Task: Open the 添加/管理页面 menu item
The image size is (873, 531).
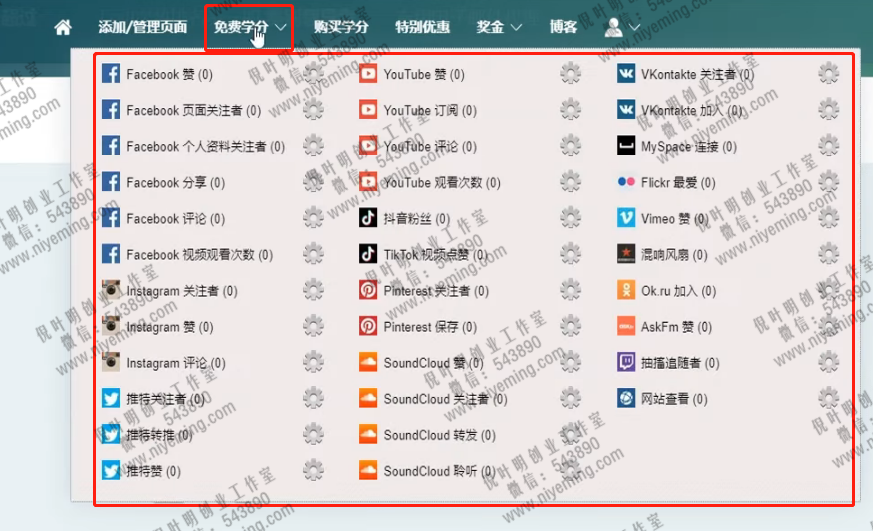Action: (x=143, y=27)
